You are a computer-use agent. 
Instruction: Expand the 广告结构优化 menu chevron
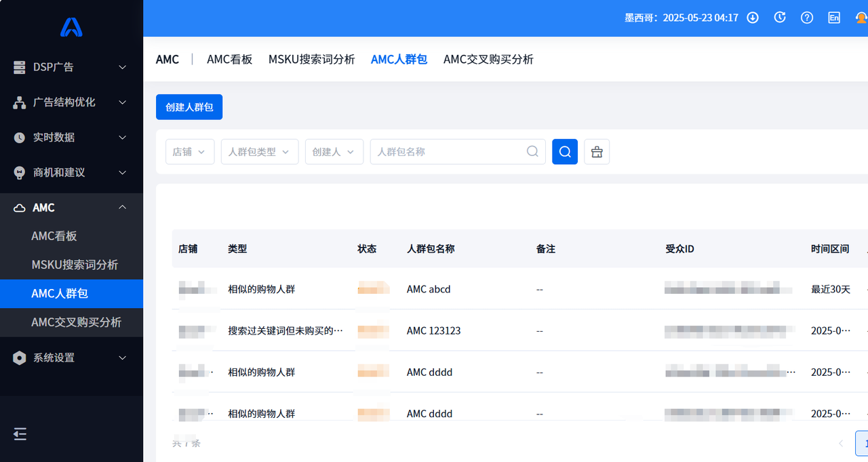click(x=123, y=102)
